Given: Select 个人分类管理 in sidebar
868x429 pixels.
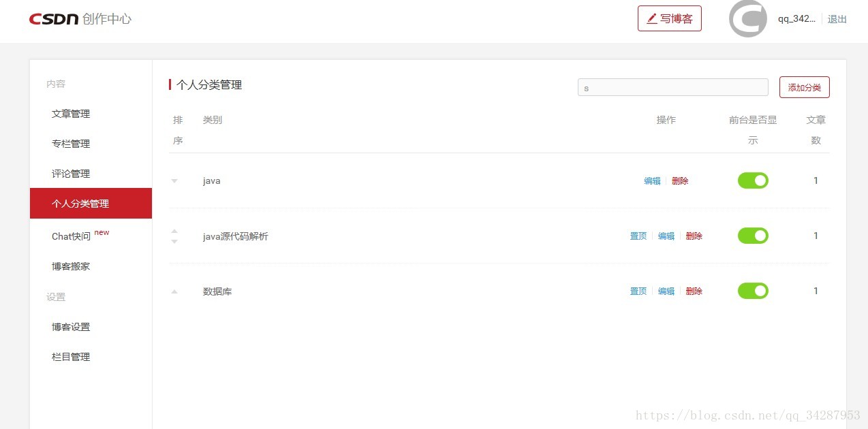Looking at the screenshot, I should click(91, 204).
